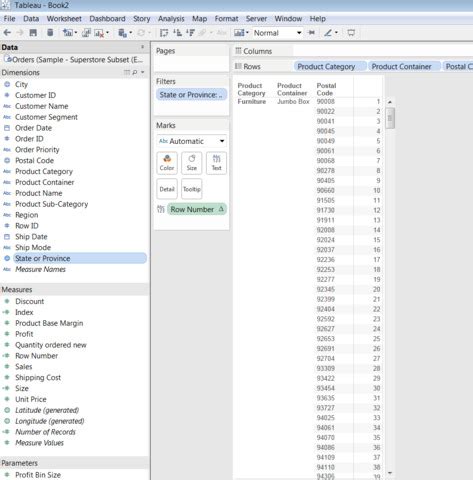The height and width of the screenshot is (480, 473).
Task: Open the Format menu
Action: (x=226, y=19)
